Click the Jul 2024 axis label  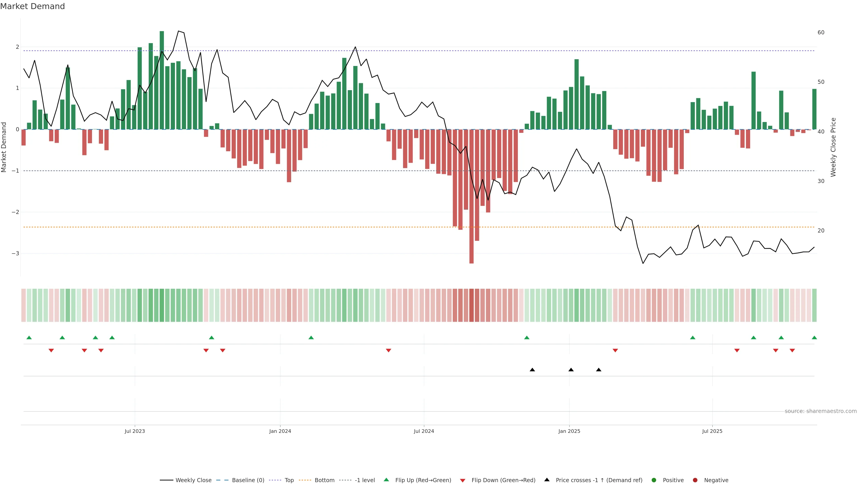tap(424, 431)
